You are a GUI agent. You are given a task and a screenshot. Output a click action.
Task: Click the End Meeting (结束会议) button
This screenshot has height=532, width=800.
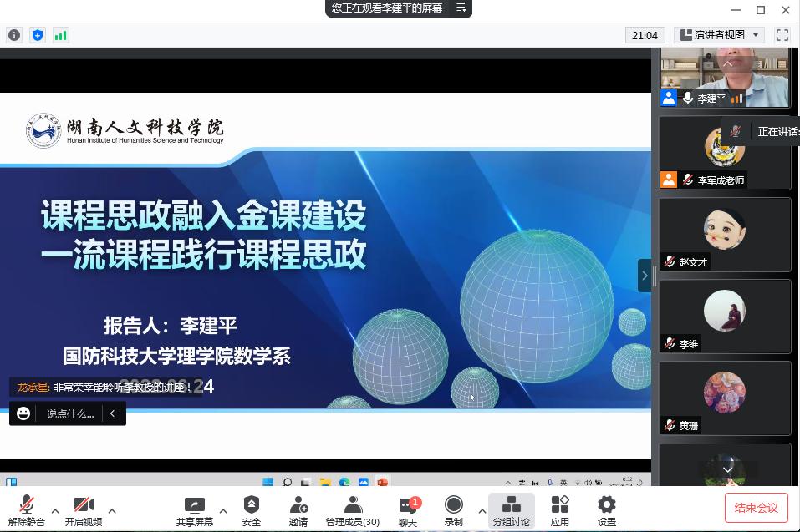[x=756, y=508]
